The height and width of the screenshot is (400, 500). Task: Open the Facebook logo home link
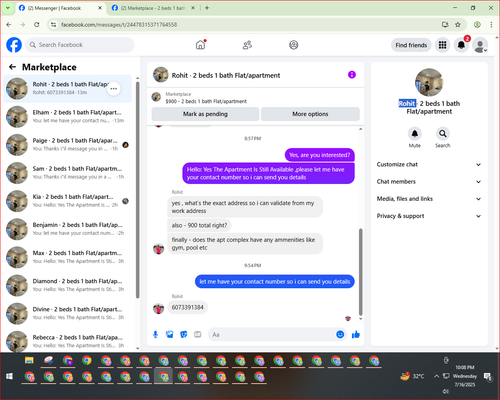coord(14,45)
